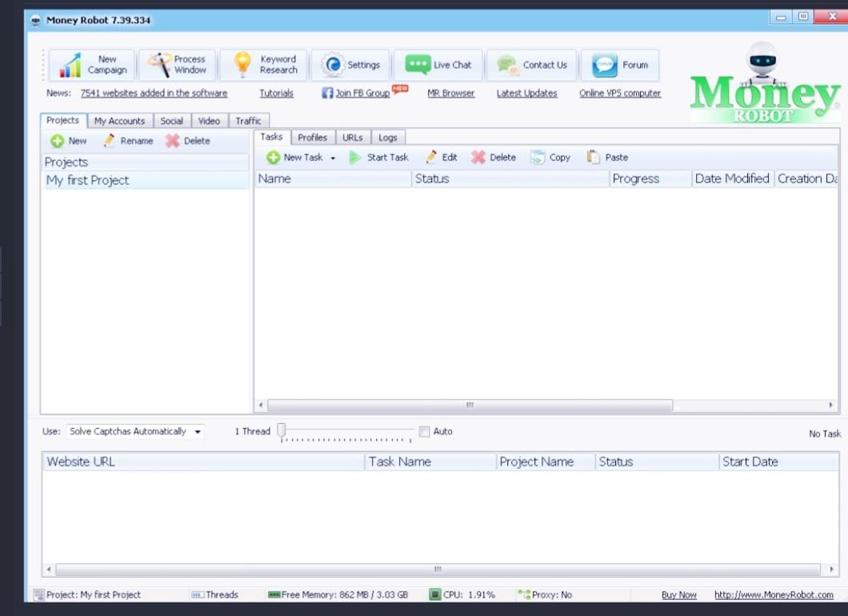Screen dimensions: 848x616
Task: Open the Contact Us option
Action: (532, 65)
